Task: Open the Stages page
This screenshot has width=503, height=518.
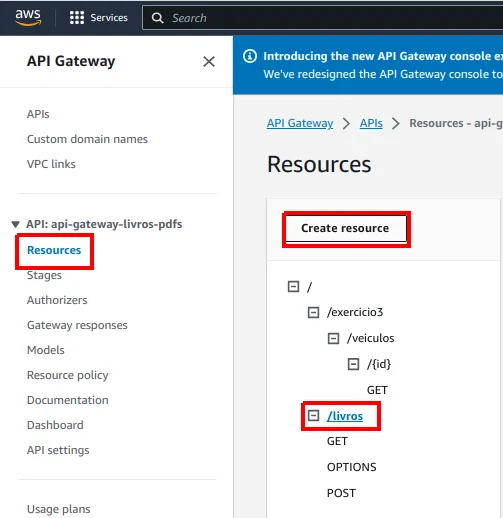Action: tap(44, 275)
